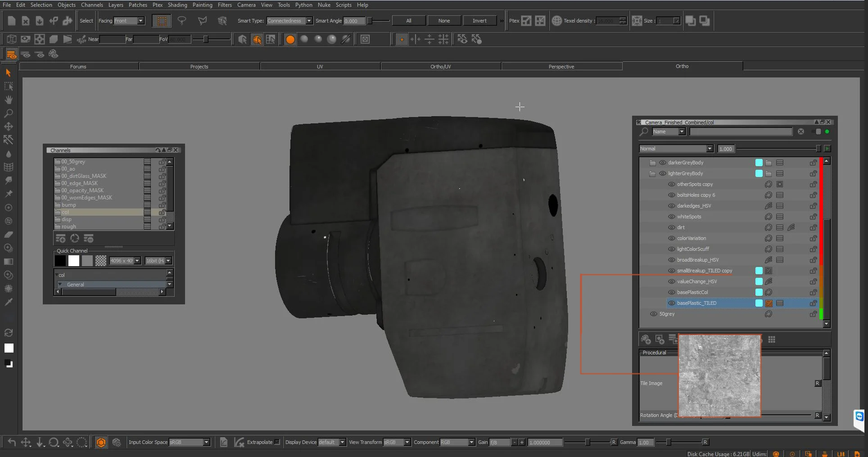Screen dimensions: 868x457
Task: Click the Invert selection button
Action: point(479,21)
